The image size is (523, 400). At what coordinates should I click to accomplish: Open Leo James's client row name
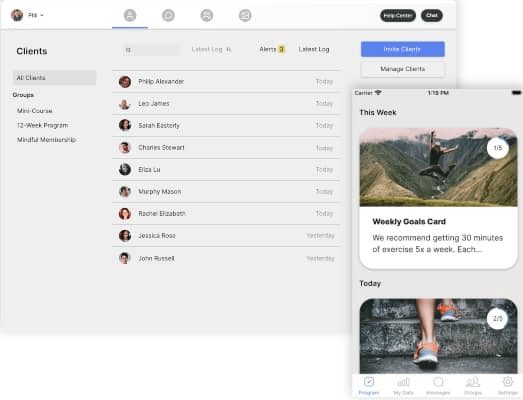[154, 104]
